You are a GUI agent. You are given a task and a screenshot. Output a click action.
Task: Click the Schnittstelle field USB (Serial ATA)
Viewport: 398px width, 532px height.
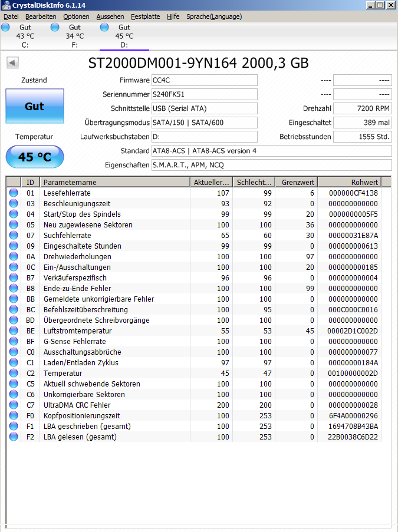[x=205, y=108]
